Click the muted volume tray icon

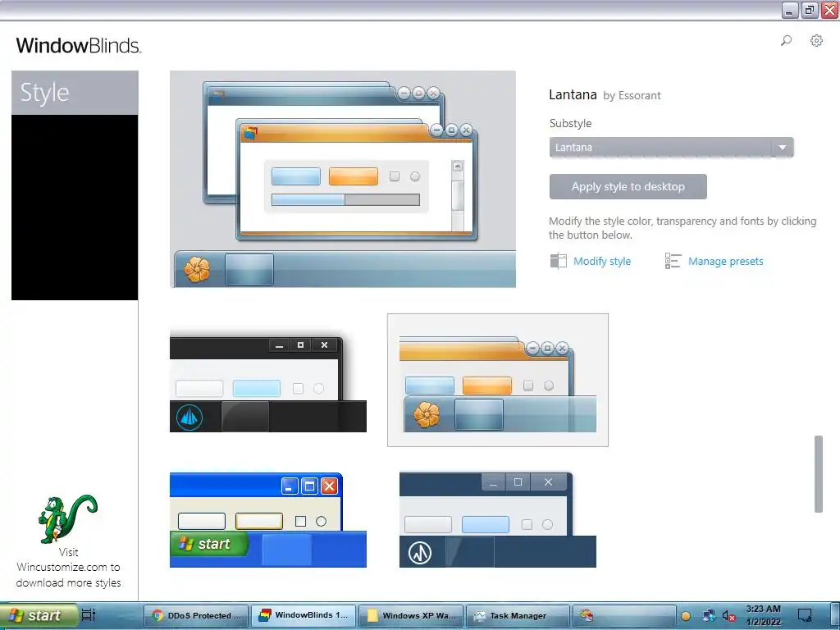point(728,616)
